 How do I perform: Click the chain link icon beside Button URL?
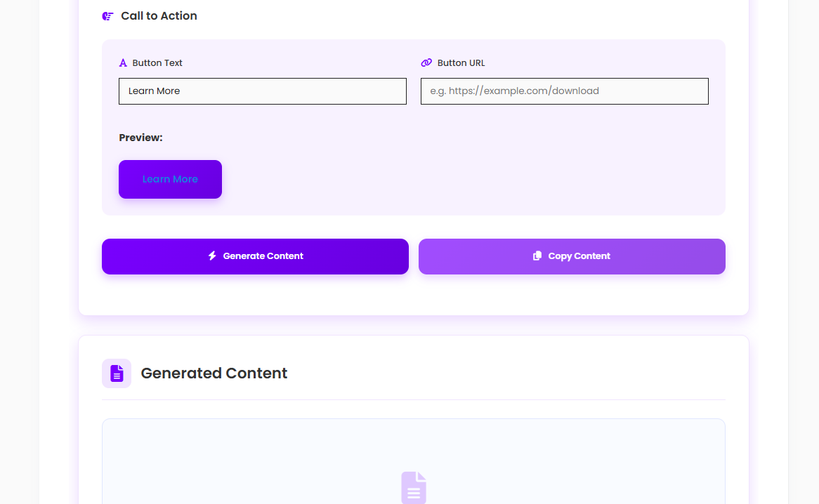point(426,63)
